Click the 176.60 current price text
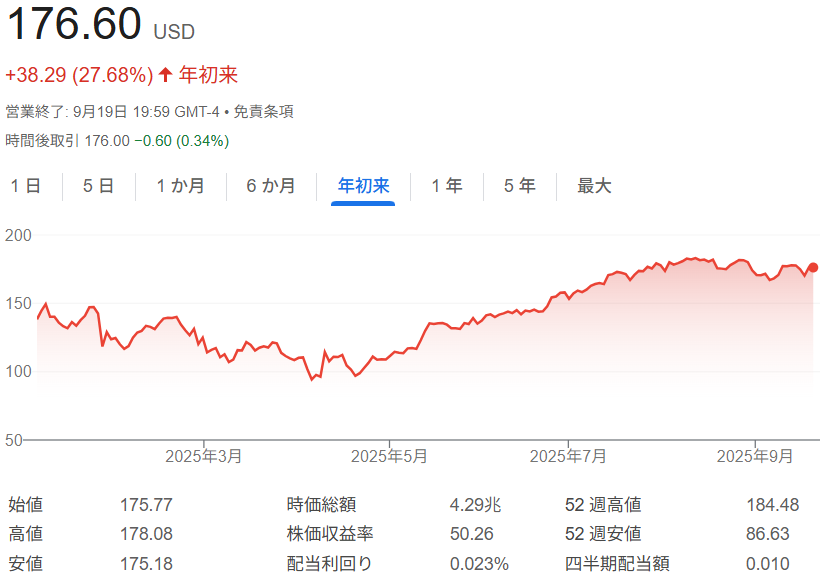The image size is (820, 587). point(74,25)
